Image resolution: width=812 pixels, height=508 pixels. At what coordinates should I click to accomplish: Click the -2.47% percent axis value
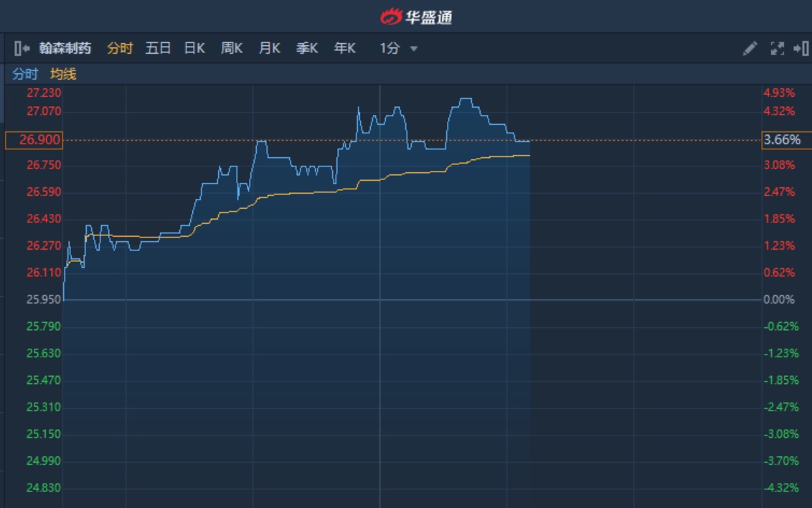point(781,408)
